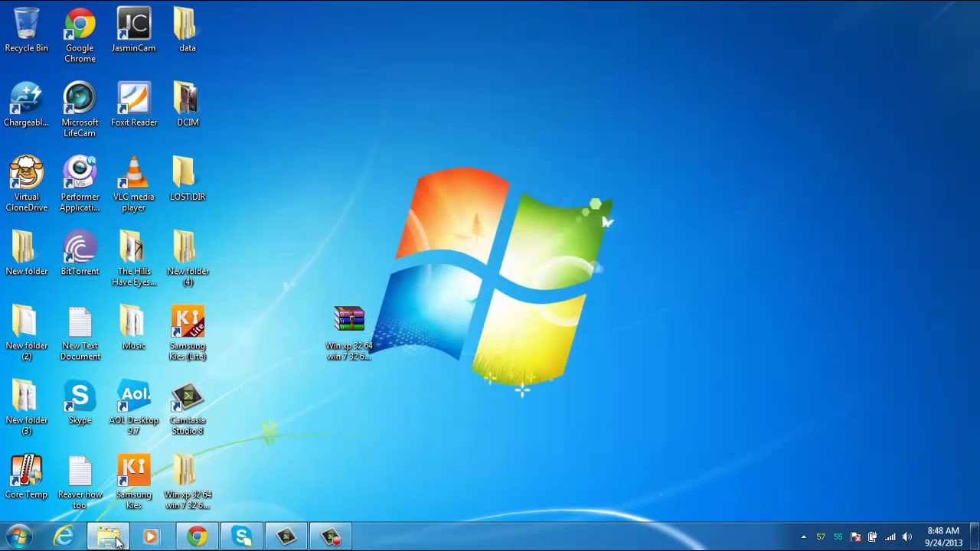Viewport: 980px width, 551px height.
Task: Select the Microsoft LifeCam shortcut
Action: click(80, 109)
